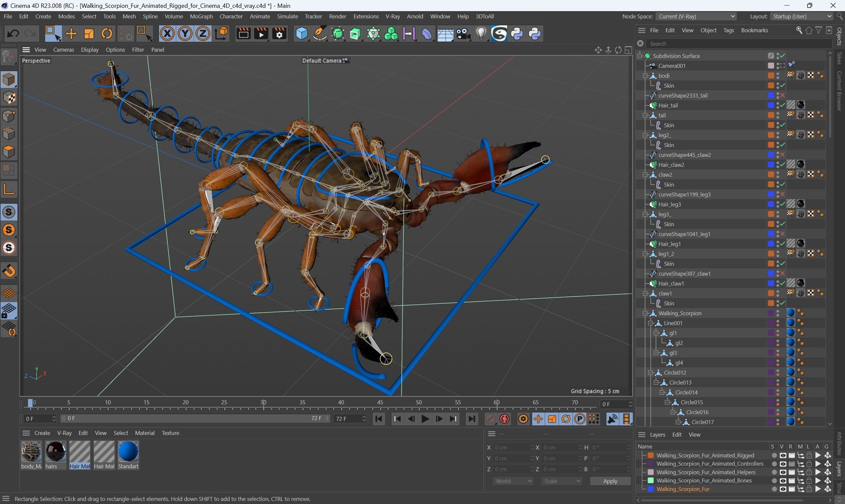Collapse the Walking_Scorpion tree item
The height and width of the screenshot is (504, 845).
coord(645,313)
